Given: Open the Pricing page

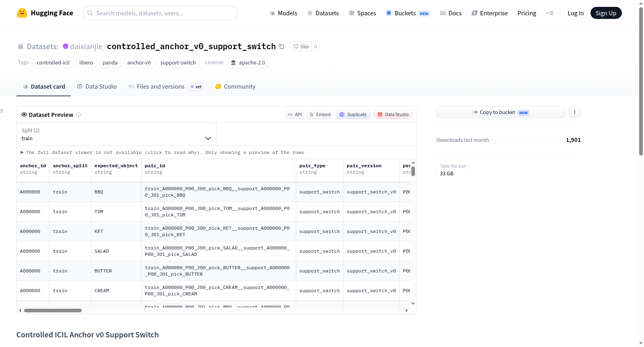Looking at the screenshot, I should pyautogui.click(x=527, y=13).
